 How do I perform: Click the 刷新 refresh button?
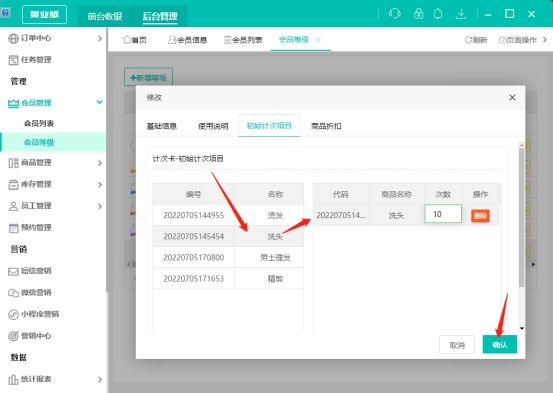476,40
